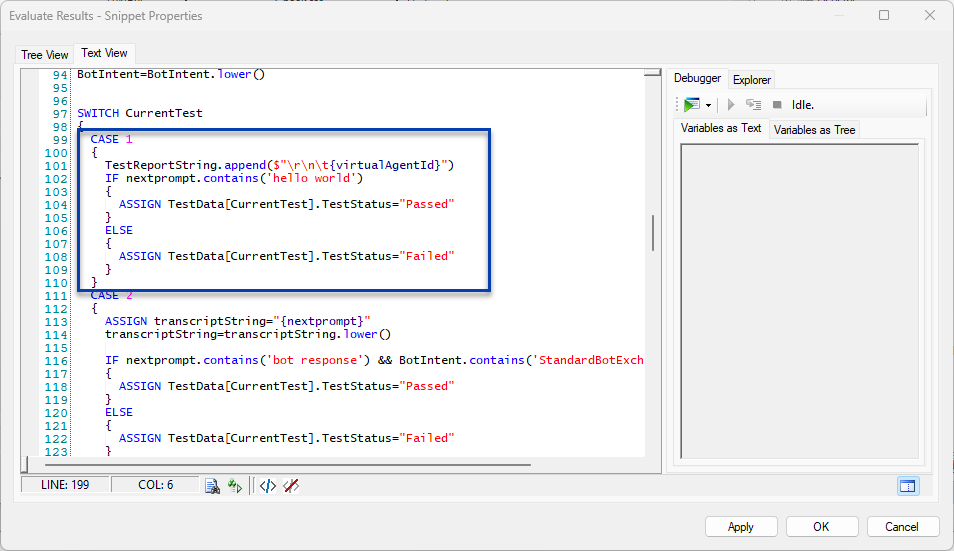Click the find document icon in status bar
The width and height of the screenshot is (954, 551).
click(x=213, y=486)
